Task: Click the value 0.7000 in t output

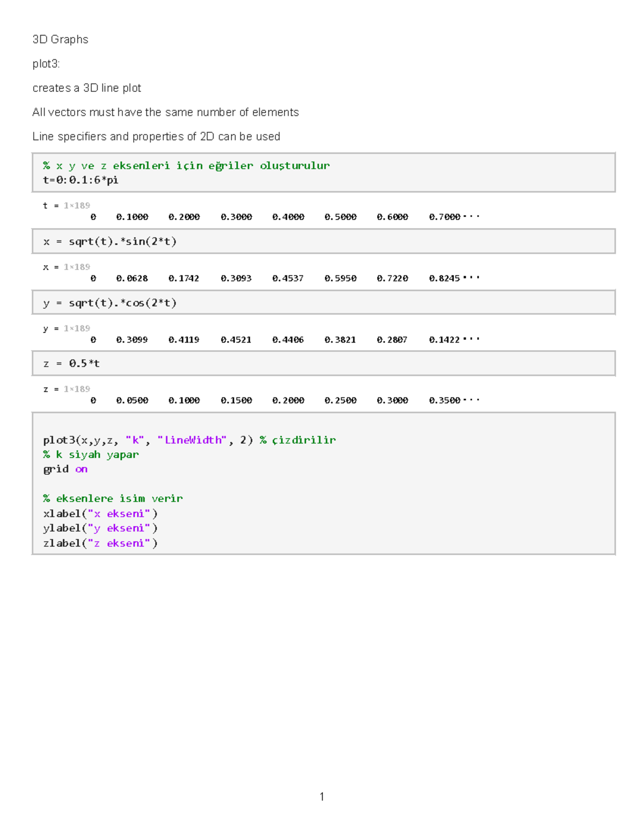Action: (x=444, y=217)
